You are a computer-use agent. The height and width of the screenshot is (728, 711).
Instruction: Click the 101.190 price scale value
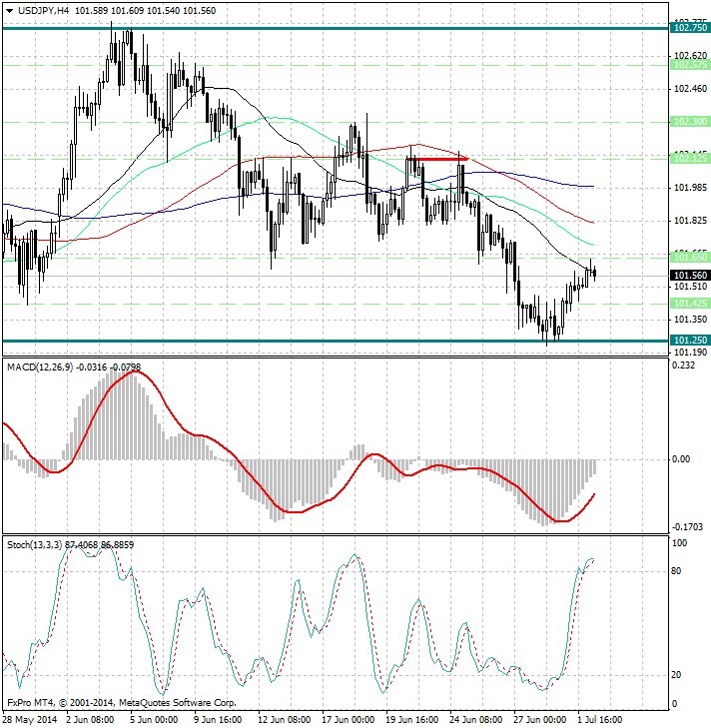pyautogui.click(x=690, y=353)
